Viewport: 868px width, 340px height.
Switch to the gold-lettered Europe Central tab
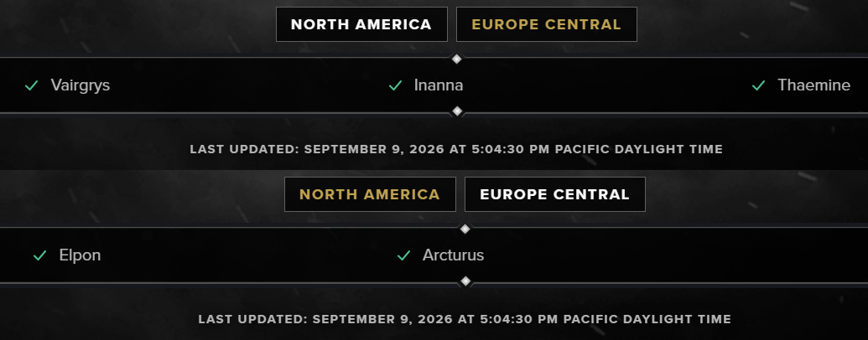click(546, 24)
